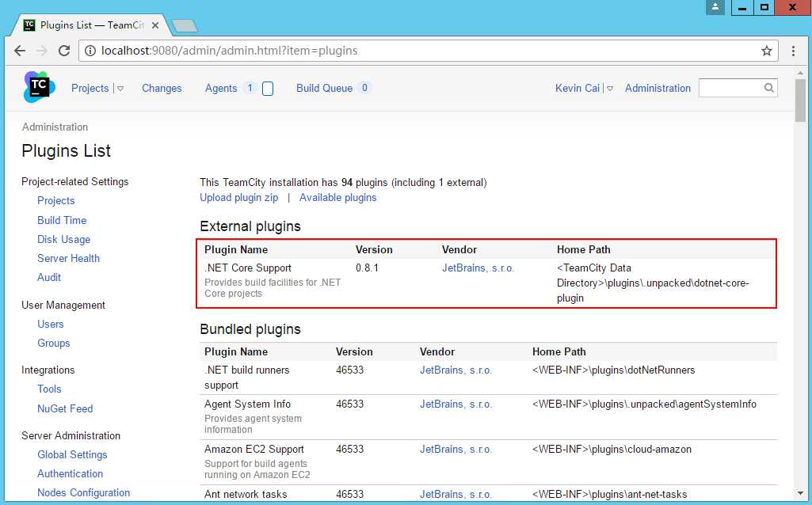Open Global Settings sidebar link

pyautogui.click(x=72, y=455)
